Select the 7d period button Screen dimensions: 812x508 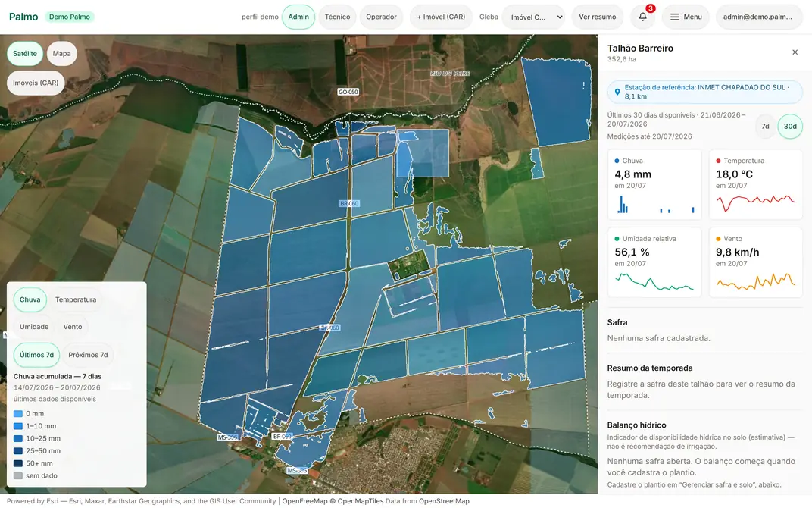coord(765,126)
